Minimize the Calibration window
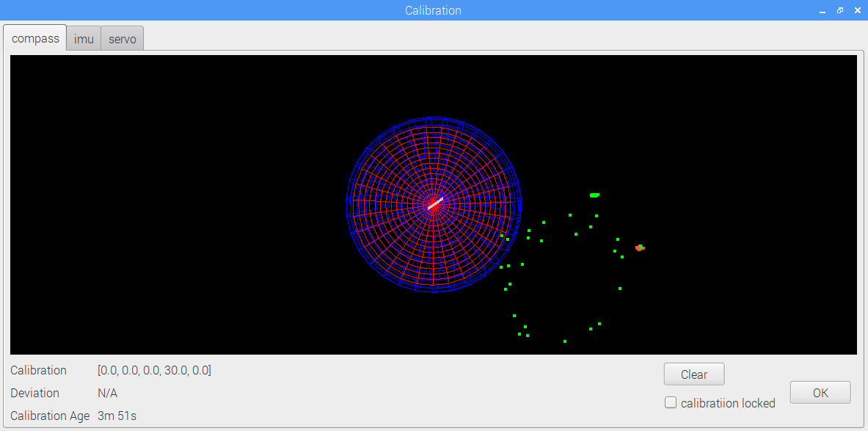Image resolution: width=868 pixels, height=431 pixels. tap(823, 10)
